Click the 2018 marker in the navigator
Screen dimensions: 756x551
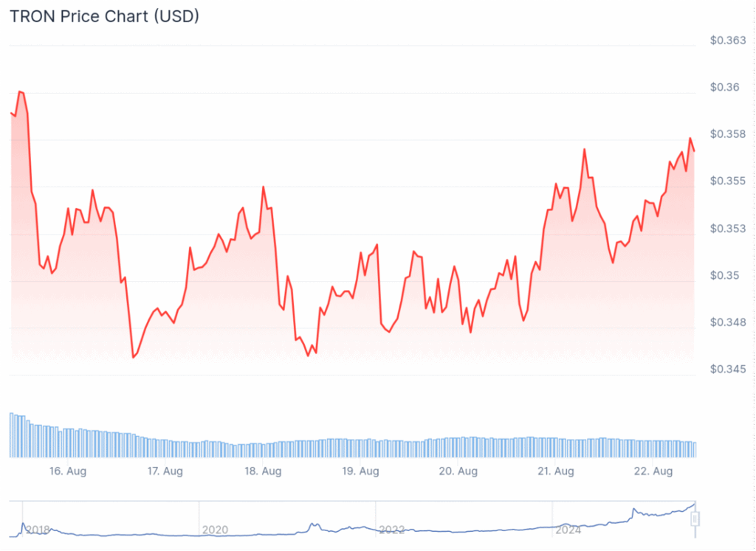[x=38, y=530]
